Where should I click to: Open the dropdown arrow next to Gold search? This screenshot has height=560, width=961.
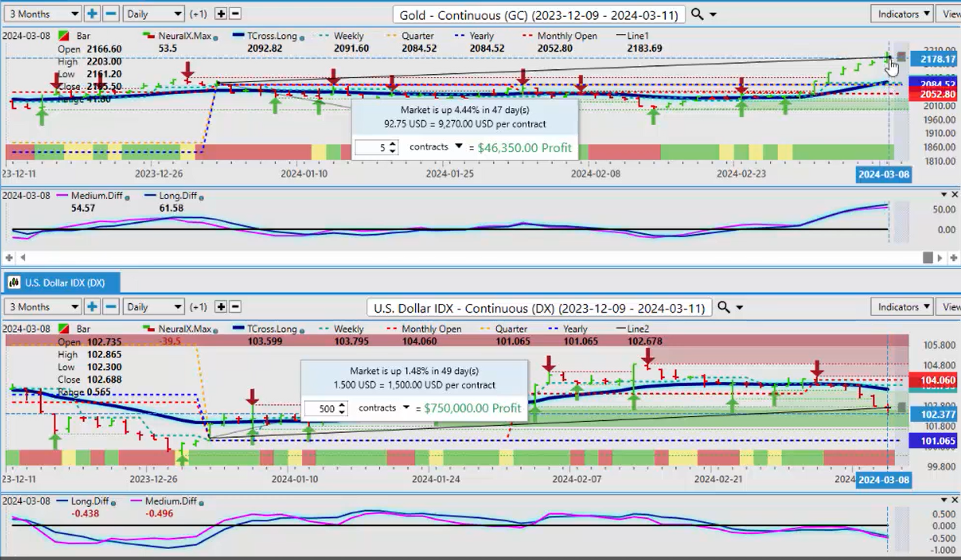[x=713, y=14]
